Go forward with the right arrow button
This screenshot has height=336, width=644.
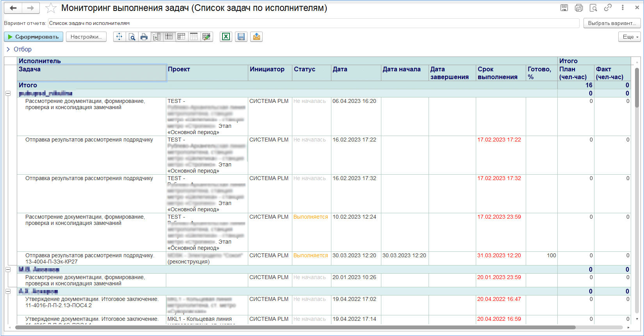tap(30, 8)
